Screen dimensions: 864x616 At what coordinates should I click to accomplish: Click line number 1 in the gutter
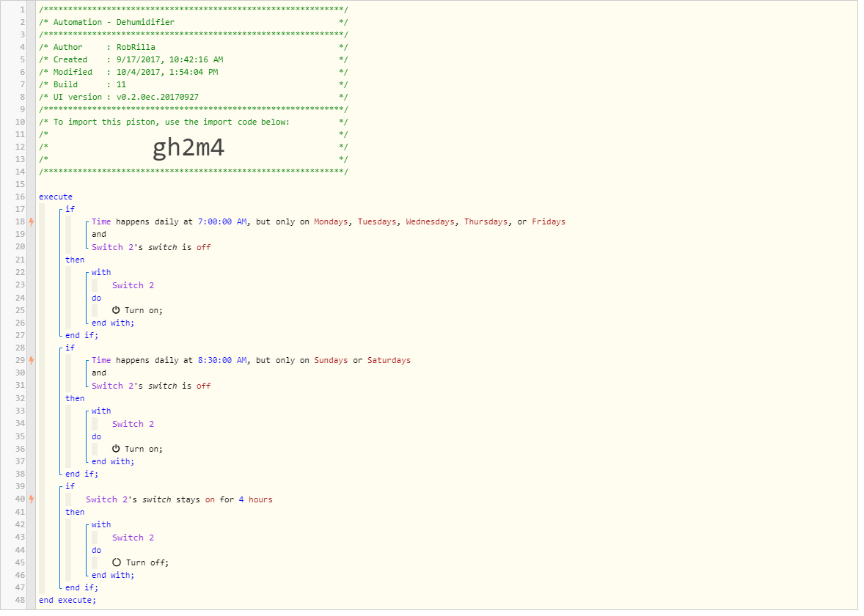[22, 10]
